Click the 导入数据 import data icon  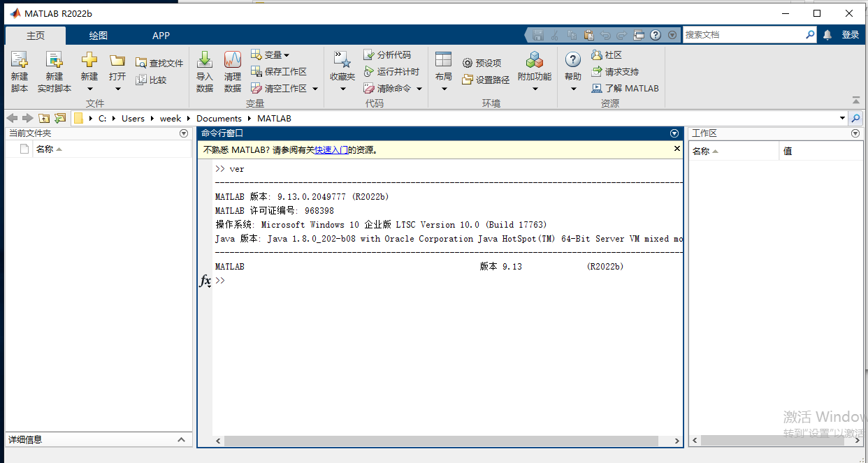[205, 60]
